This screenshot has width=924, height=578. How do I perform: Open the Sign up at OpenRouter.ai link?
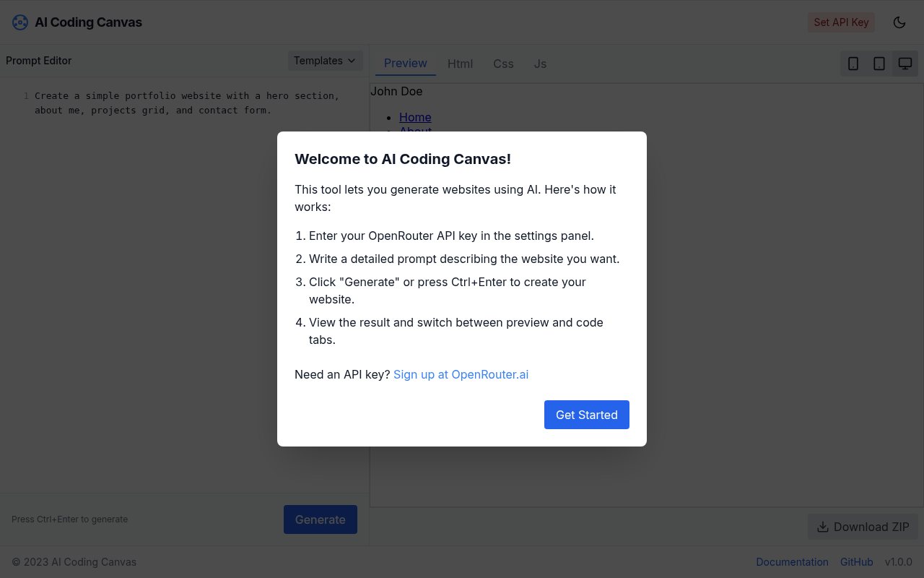tap(461, 374)
